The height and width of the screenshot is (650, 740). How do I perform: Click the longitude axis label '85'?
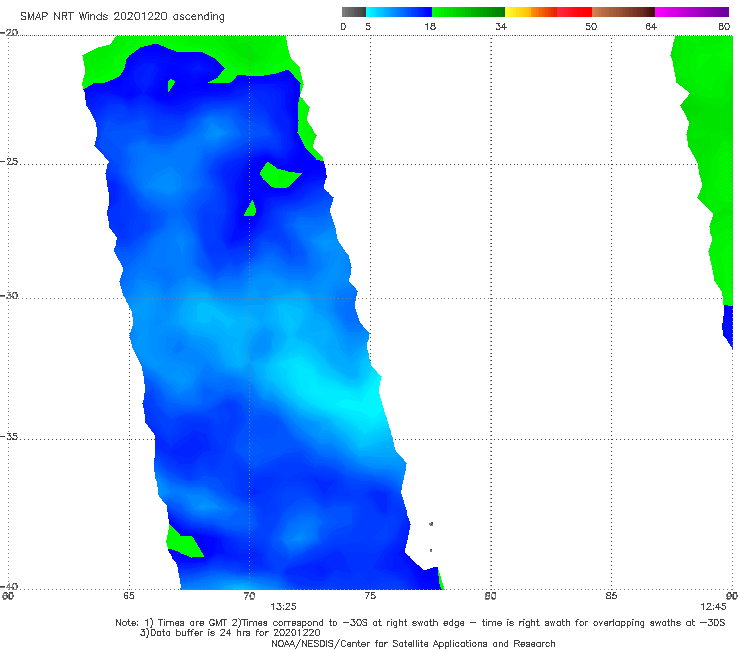pyautogui.click(x=611, y=596)
